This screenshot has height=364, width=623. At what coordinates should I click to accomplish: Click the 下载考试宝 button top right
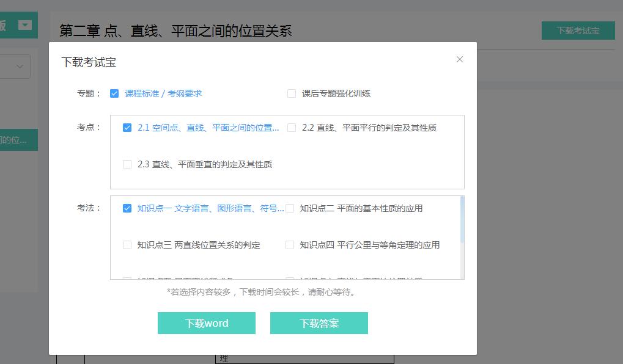pos(577,30)
